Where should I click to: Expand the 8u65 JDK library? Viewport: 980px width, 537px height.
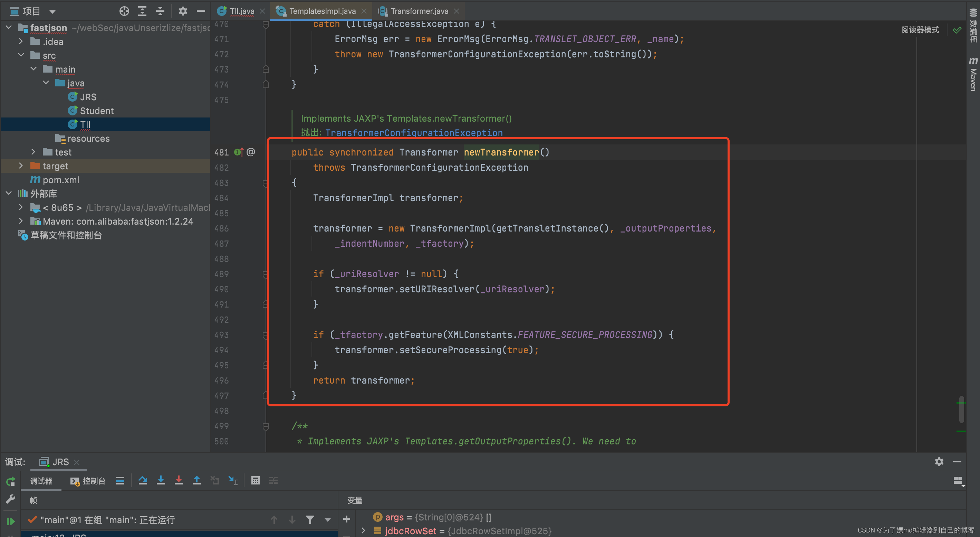pos(21,207)
